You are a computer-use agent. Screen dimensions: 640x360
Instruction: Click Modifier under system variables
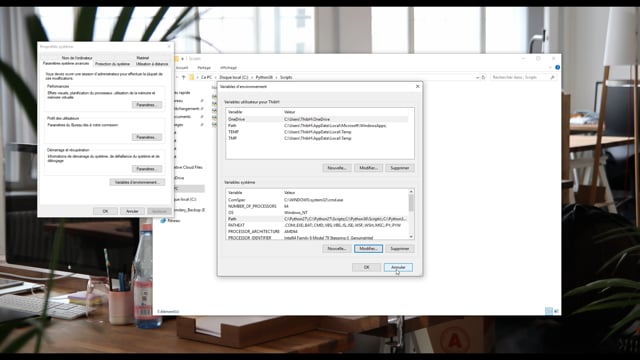(x=368, y=249)
